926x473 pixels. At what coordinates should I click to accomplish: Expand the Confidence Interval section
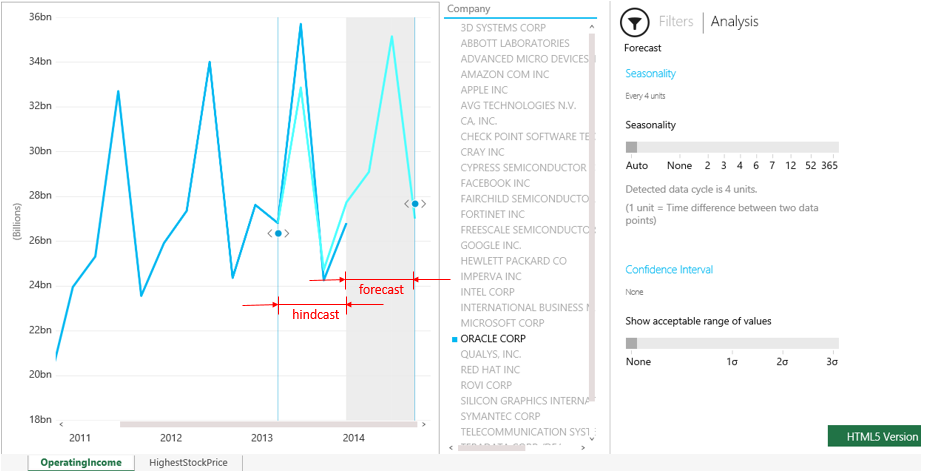coord(669,270)
